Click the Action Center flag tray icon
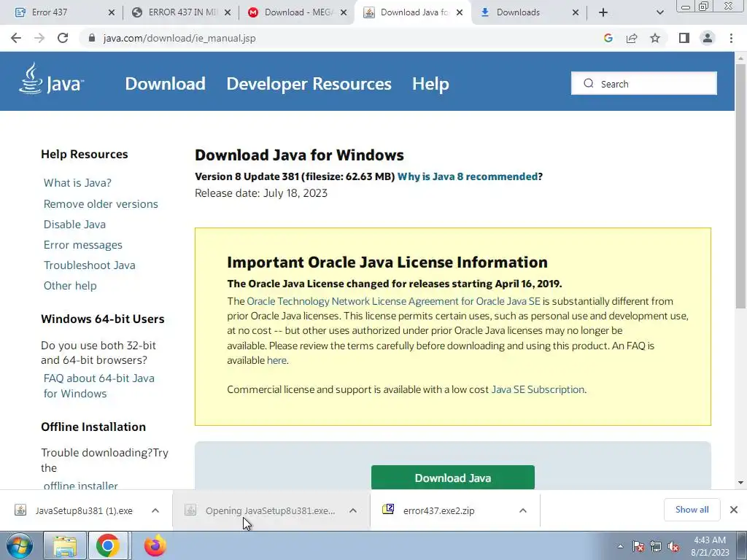Screen dimensions: 747x560 (638, 546)
